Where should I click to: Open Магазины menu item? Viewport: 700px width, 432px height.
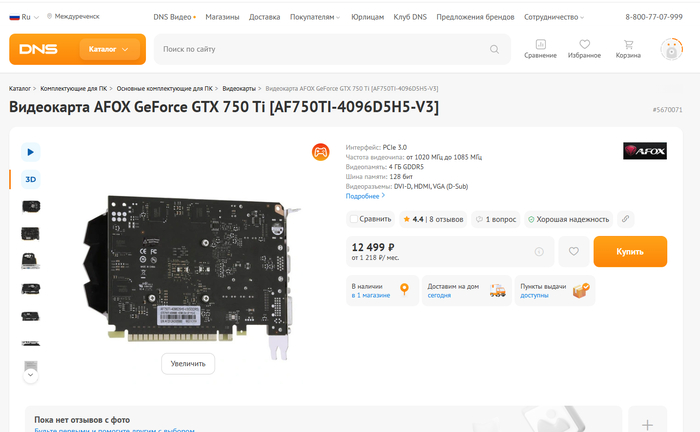click(222, 17)
